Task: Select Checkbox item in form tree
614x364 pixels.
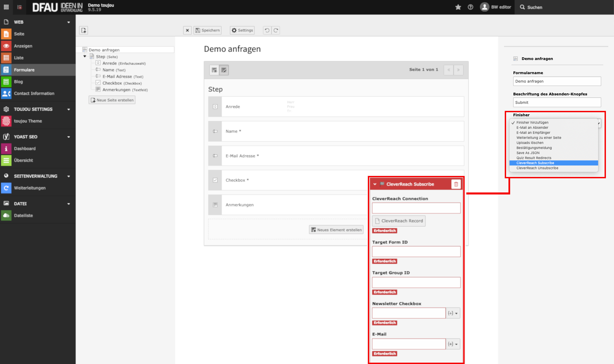Action: coord(112,83)
